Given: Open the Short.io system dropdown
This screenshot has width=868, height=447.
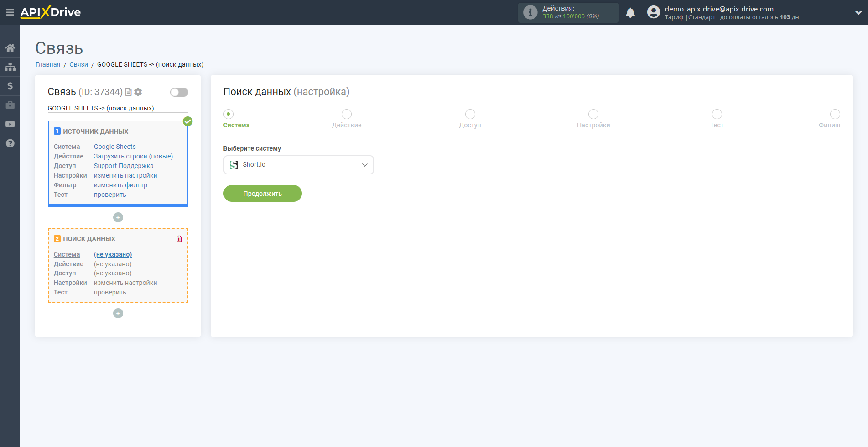Looking at the screenshot, I should pos(298,165).
